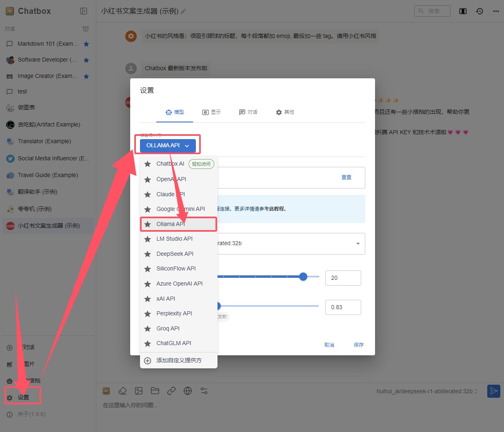Click the blue send message button
This screenshot has height=432, width=504.
click(x=494, y=391)
